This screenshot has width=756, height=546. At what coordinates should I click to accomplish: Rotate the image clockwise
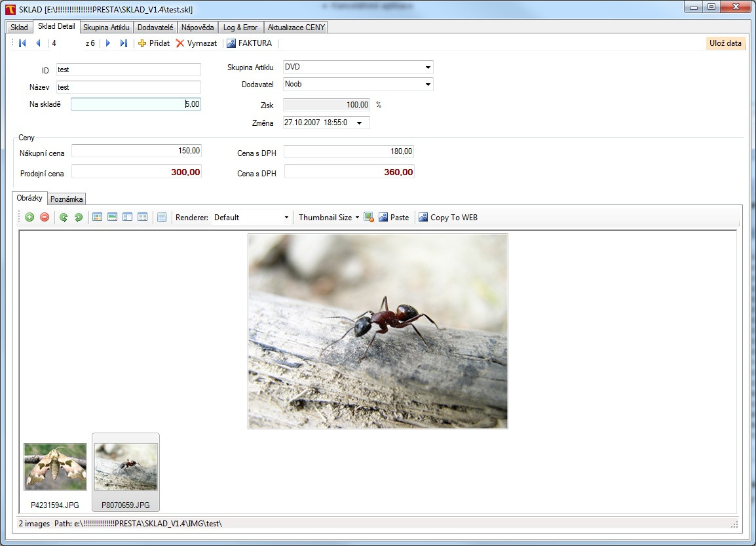(78, 218)
